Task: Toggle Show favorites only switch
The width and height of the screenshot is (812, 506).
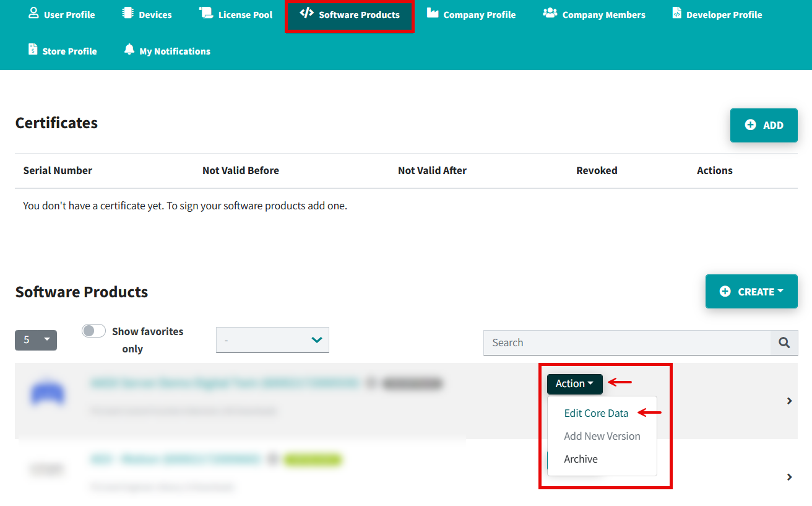Action: click(93, 331)
